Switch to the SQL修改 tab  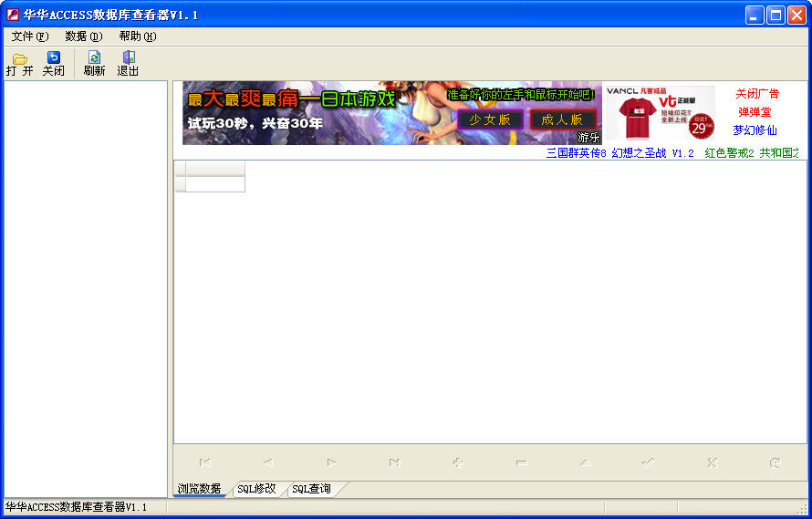pos(256,490)
